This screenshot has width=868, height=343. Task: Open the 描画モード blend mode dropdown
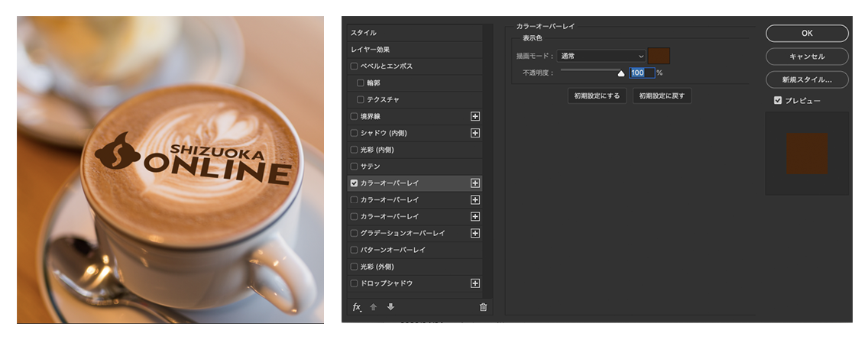tap(601, 56)
